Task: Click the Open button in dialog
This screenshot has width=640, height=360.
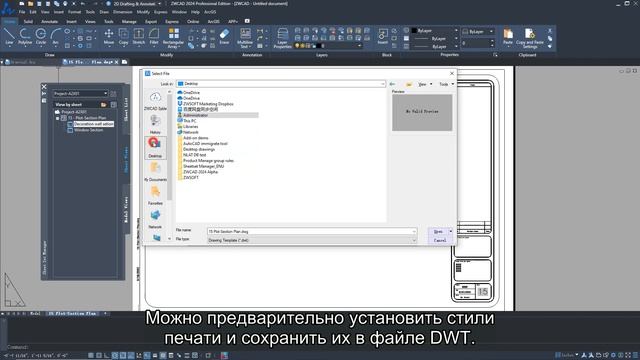Action: [438, 231]
